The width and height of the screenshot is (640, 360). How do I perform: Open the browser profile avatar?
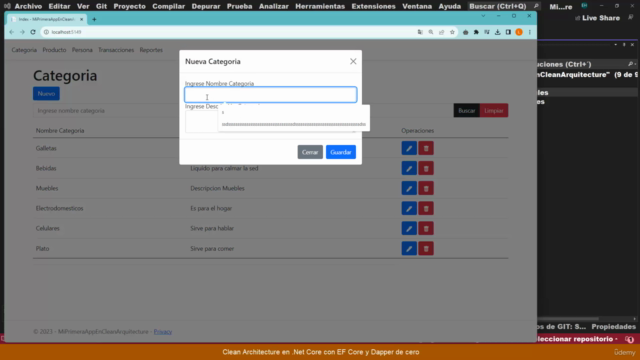tap(519, 32)
